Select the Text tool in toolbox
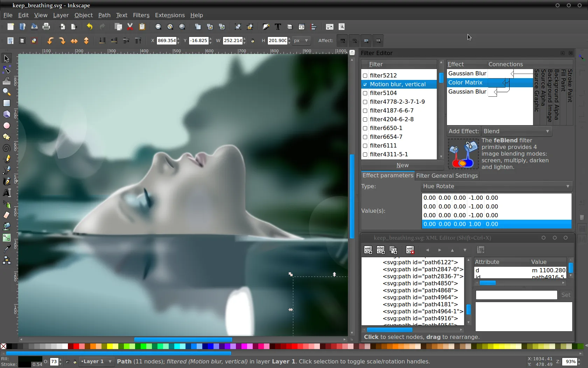Viewport: 588px width, 368px height. [7, 193]
